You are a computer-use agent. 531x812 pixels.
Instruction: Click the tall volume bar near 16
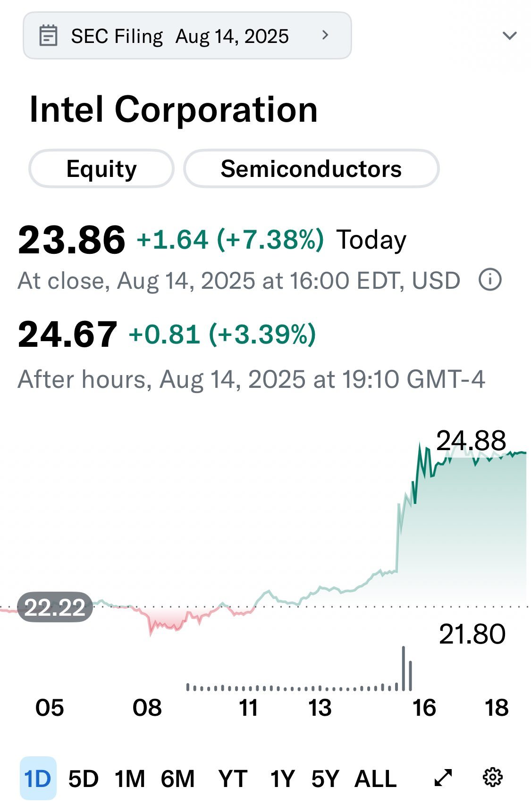coord(404,669)
